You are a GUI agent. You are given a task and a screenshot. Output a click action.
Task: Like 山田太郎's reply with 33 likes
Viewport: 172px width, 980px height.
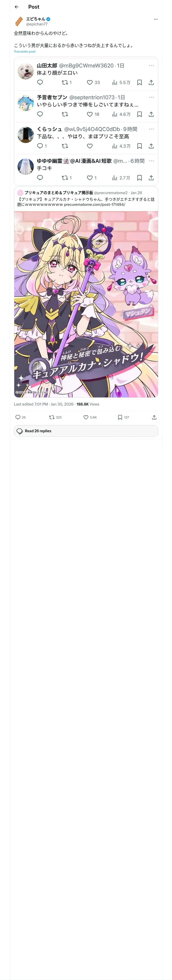pos(93,82)
